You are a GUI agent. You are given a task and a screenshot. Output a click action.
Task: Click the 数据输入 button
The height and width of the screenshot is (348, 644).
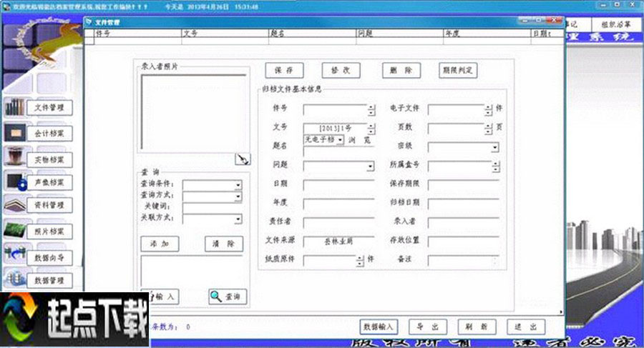point(379,327)
